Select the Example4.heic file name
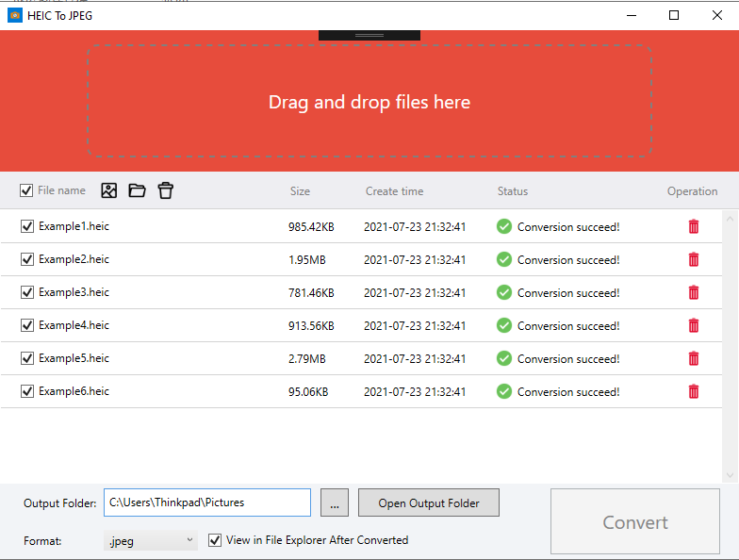The height and width of the screenshot is (560, 739). [74, 325]
